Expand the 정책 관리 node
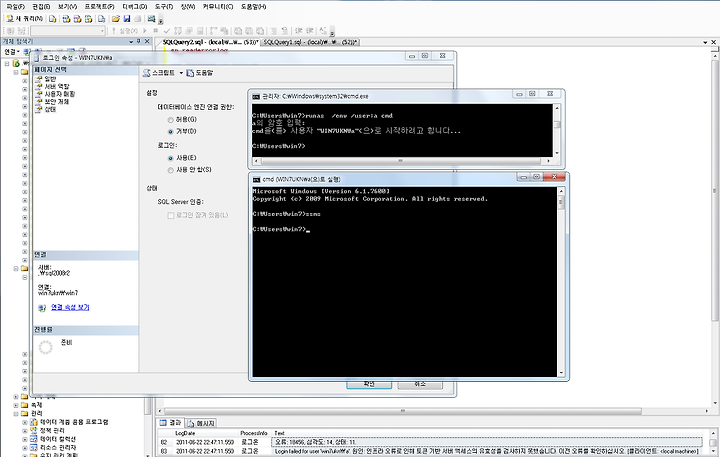This screenshot has height=457, width=720. (25, 431)
